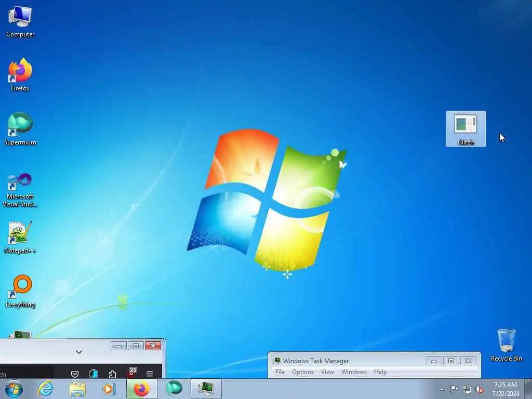Minimize the Firefox window

point(119,345)
